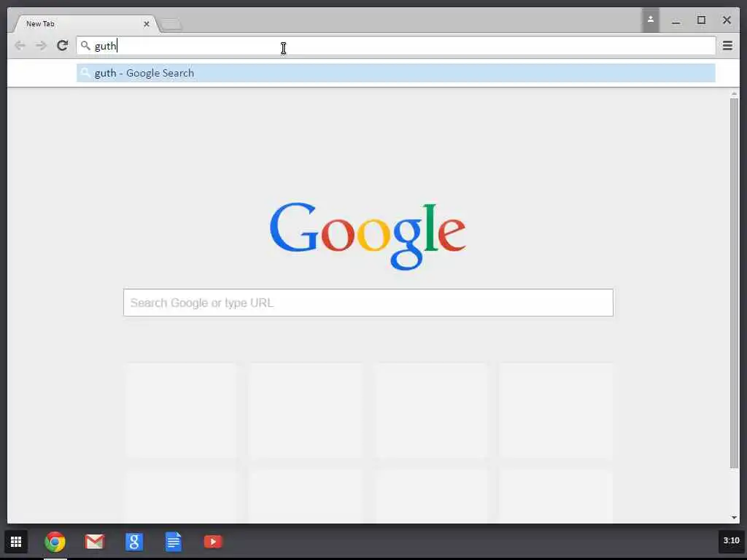Screen dimensions: 747x560
Task: Open Google Search app on shelf
Action: click(x=134, y=542)
